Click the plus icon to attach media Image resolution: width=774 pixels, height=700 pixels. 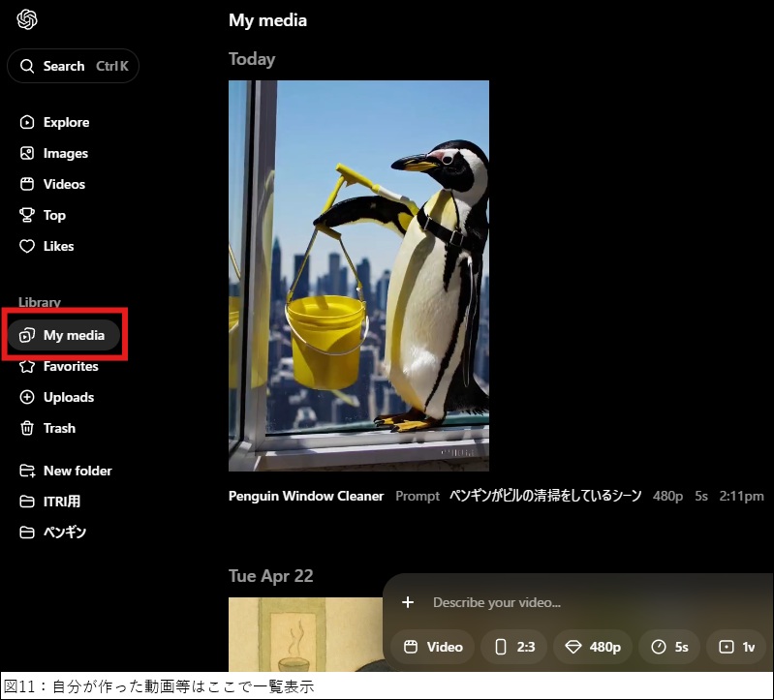(x=408, y=602)
